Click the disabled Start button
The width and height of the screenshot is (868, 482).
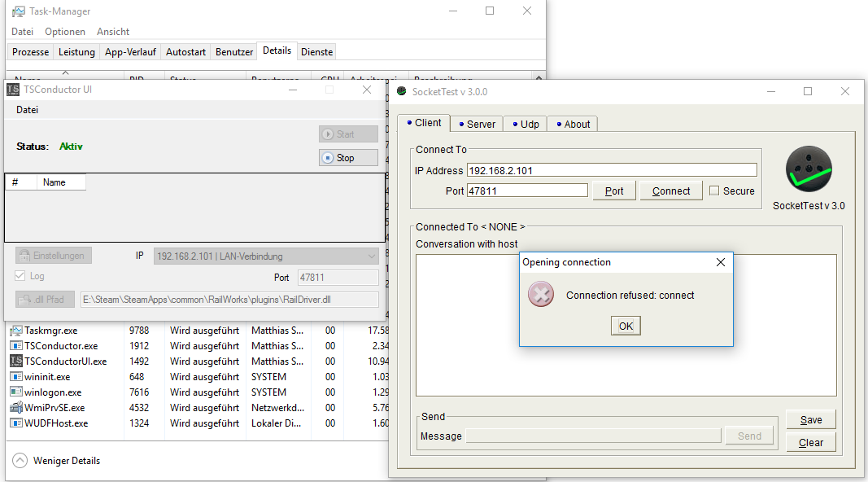pos(348,134)
